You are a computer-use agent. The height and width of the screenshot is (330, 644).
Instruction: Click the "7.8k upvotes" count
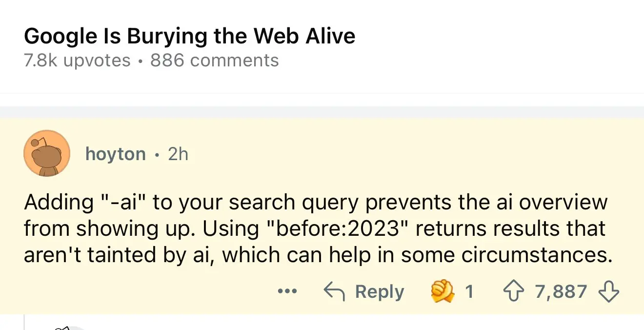click(x=77, y=61)
